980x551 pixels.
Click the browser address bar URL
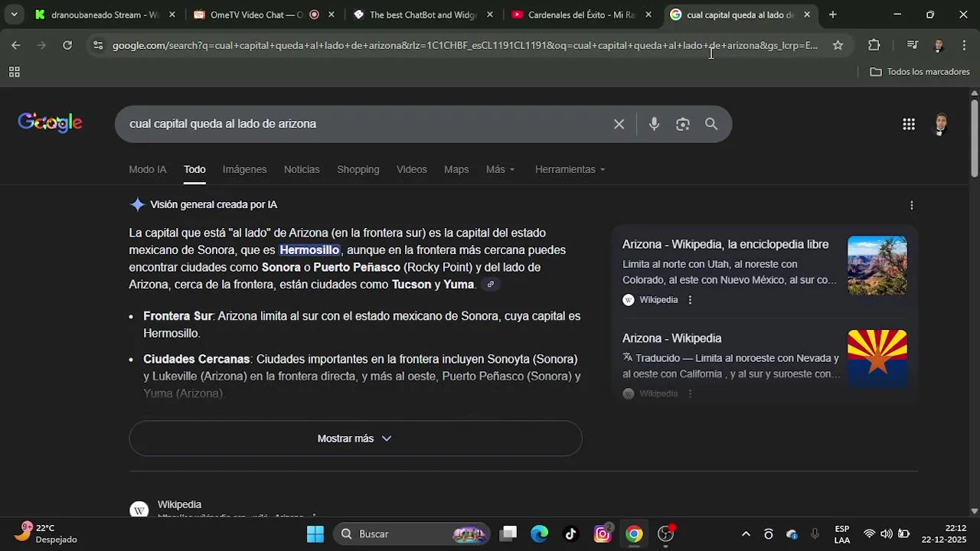click(x=465, y=45)
